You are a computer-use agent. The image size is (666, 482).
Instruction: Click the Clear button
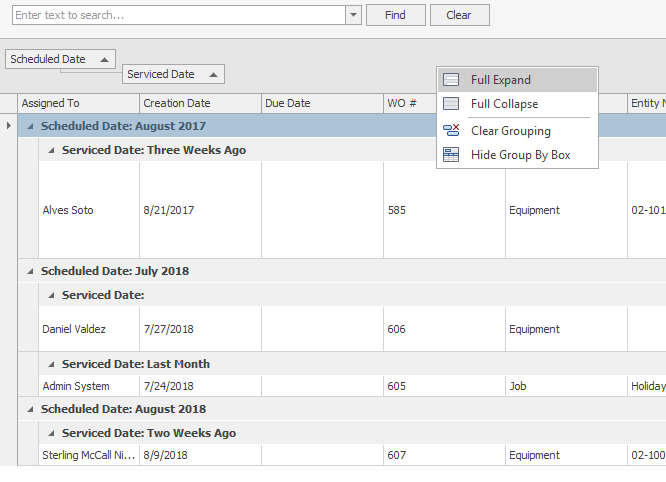(x=460, y=15)
